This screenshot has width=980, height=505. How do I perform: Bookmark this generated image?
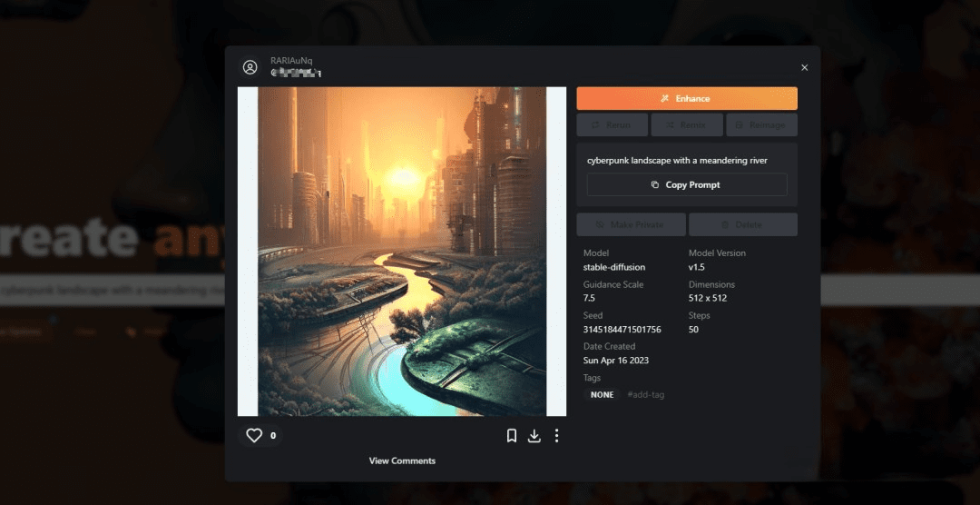point(512,436)
